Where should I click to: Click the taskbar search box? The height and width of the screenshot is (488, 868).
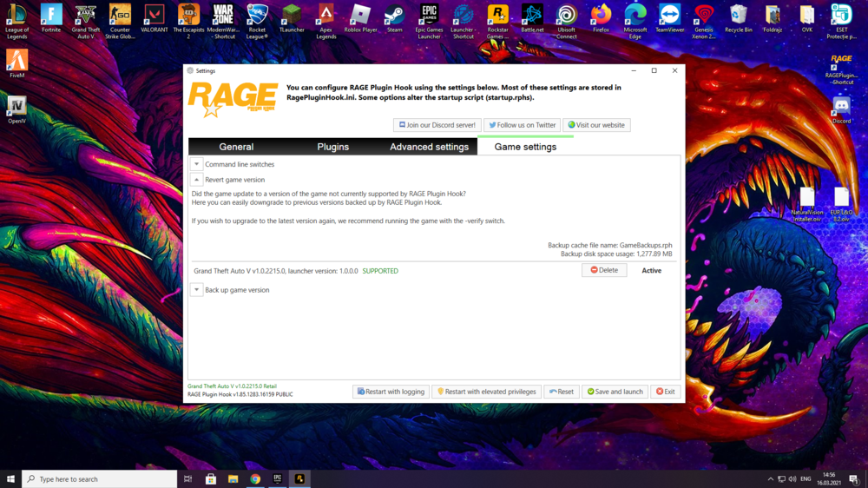(x=100, y=479)
